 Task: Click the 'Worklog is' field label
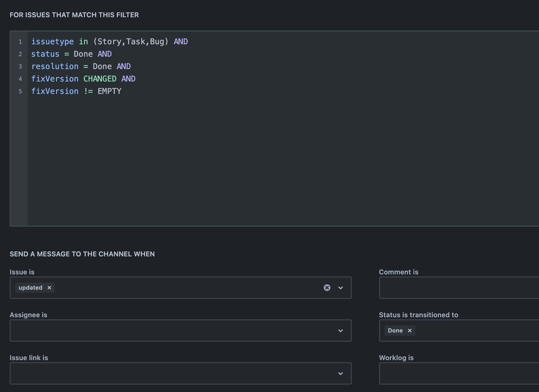pos(396,358)
